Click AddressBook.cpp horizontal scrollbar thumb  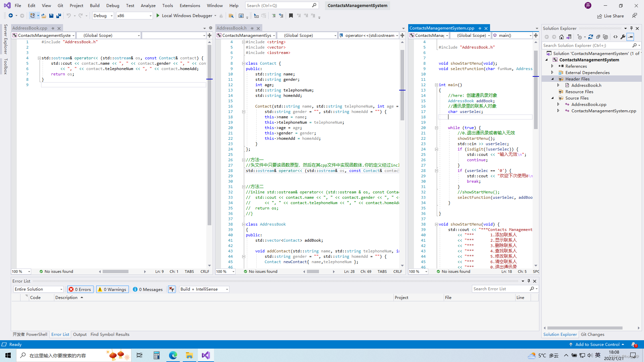[x=115, y=271]
